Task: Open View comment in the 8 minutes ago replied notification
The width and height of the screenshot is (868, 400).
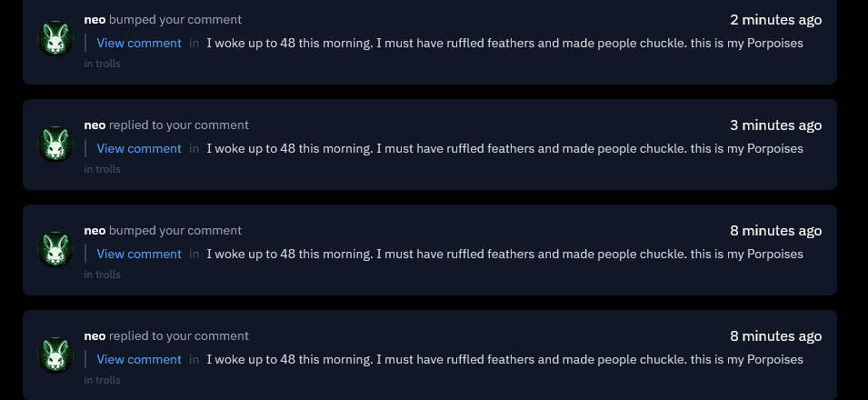Action: pos(139,359)
